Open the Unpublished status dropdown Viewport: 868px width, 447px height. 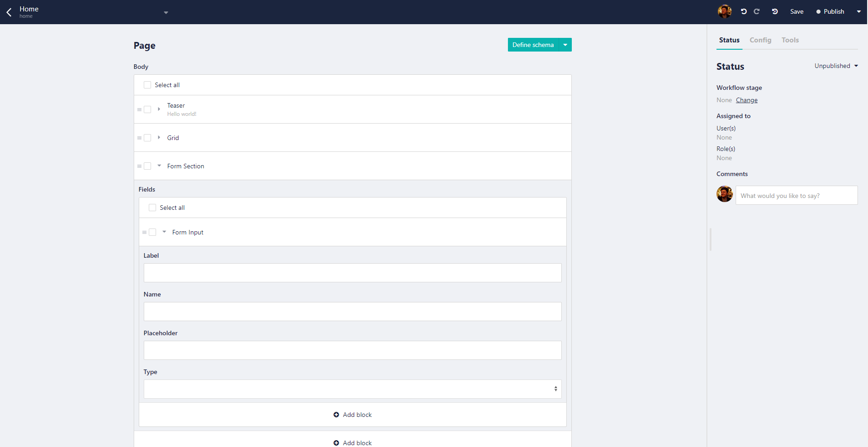tap(836, 66)
